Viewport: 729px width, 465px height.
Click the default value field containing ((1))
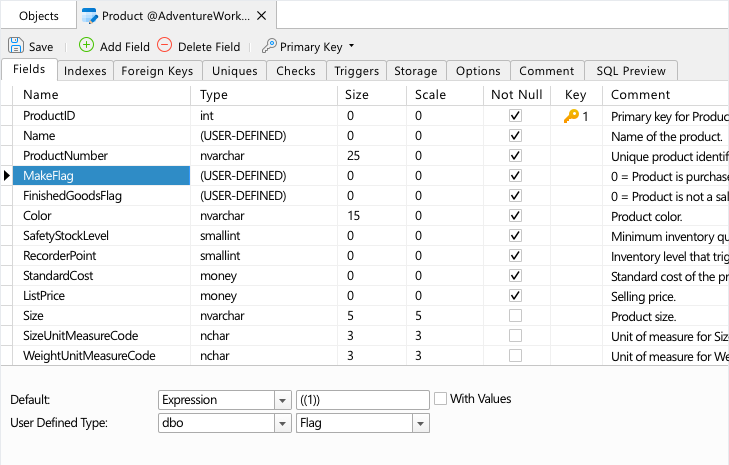pyautogui.click(x=363, y=400)
